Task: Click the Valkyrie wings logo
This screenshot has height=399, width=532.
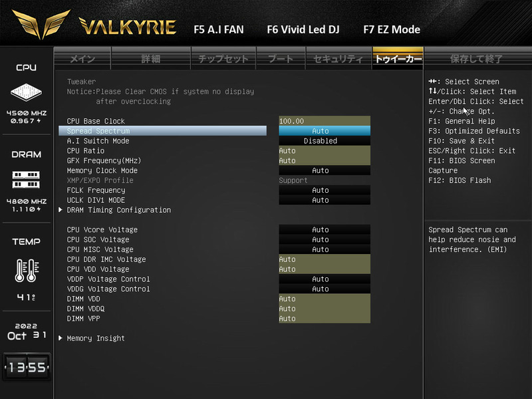Action: pyautogui.click(x=41, y=25)
